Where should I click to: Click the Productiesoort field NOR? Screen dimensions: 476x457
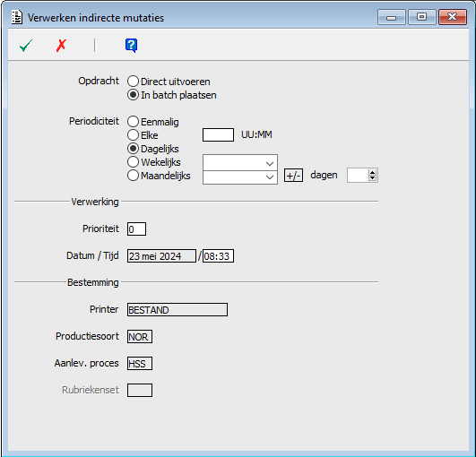(140, 337)
